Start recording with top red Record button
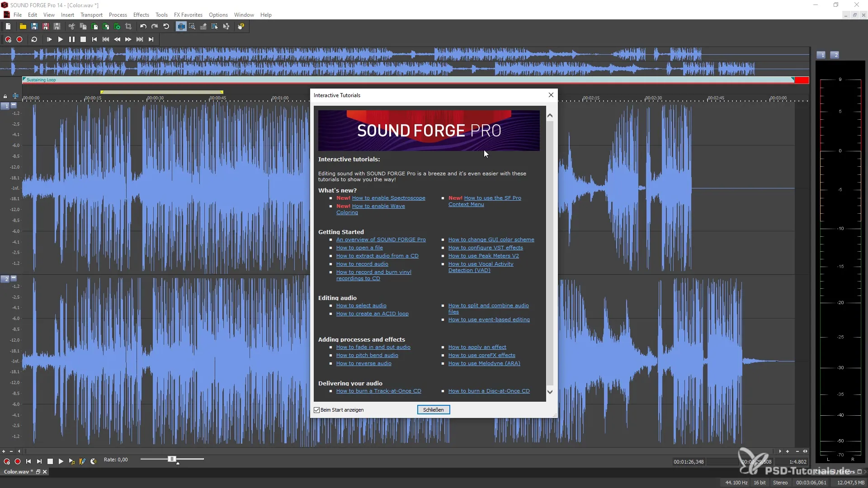868x488 pixels. pyautogui.click(x=19, y=40)
